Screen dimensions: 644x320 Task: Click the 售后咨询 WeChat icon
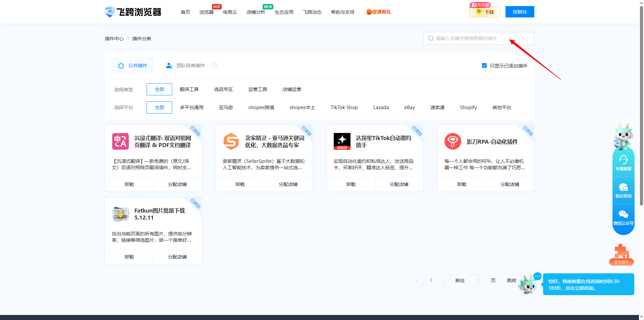[x=623, y=190]
